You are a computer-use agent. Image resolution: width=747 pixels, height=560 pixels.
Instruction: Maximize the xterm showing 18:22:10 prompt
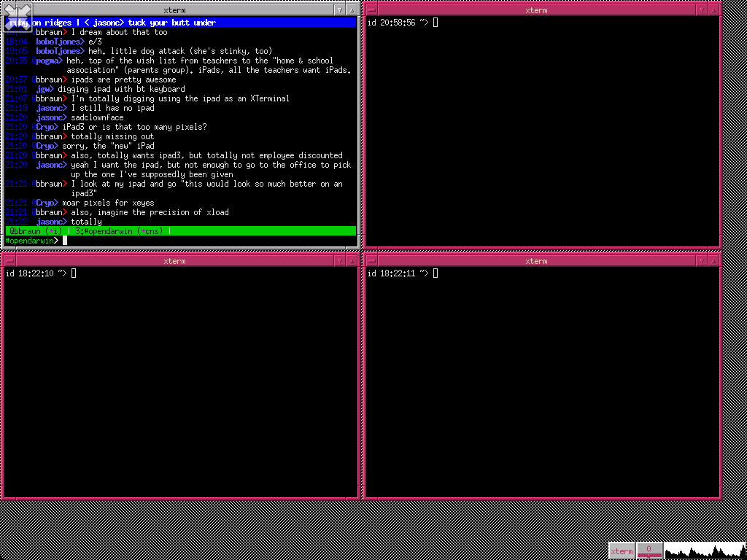(x=352, y=261)
